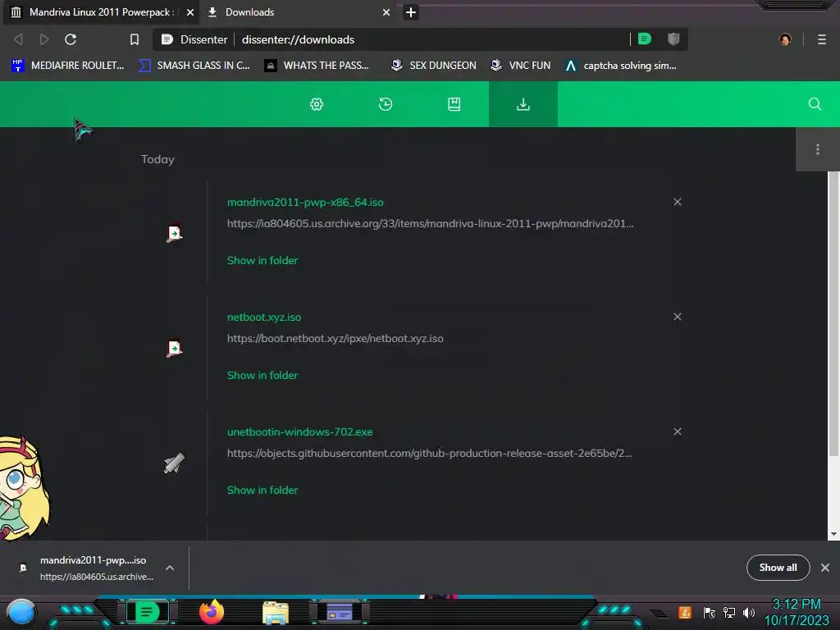Open mandriva2011-pwp-x86_64.iso file link
Viewport: 840px width, 630px height.
point(305,202)
